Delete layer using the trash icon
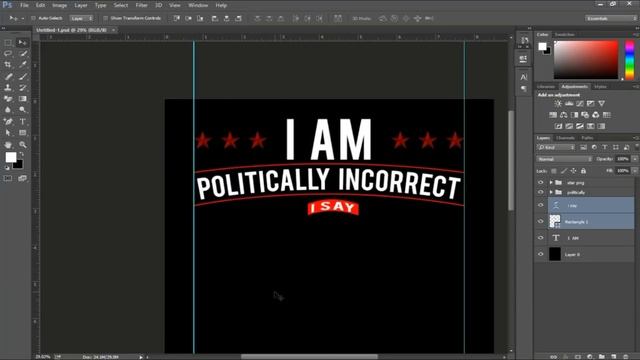 coord(626,357)
